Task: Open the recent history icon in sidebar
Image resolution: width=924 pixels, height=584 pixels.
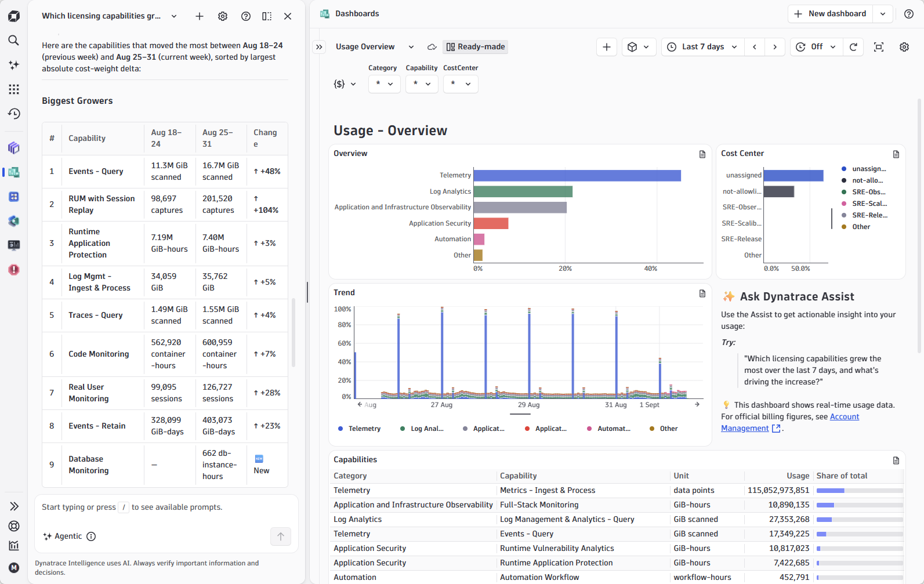Action: pos(14,114)
